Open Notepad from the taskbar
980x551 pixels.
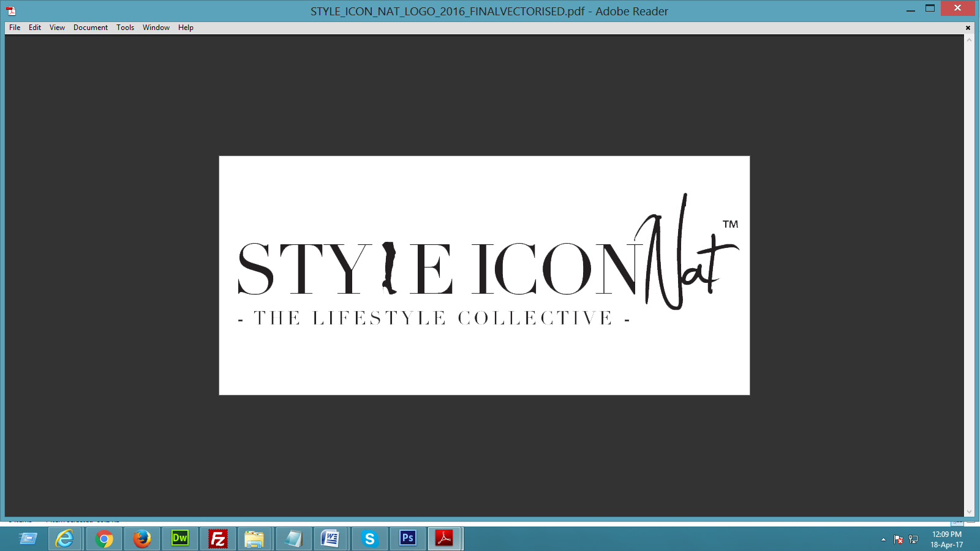293,539
